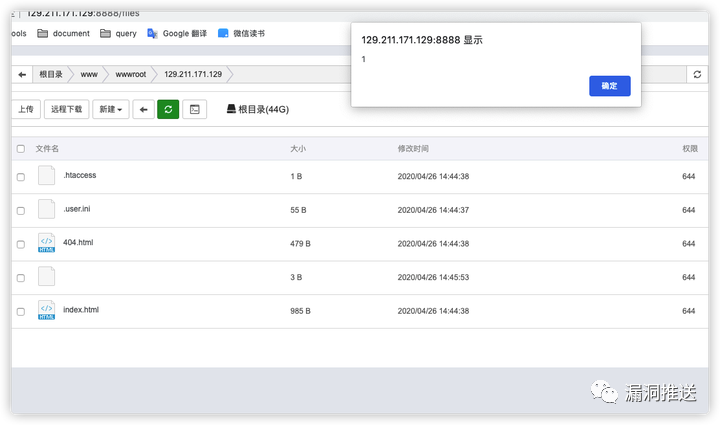The image size is (720, 425).
Task: Open the query bookmark folder
Action: coord(118,33)
